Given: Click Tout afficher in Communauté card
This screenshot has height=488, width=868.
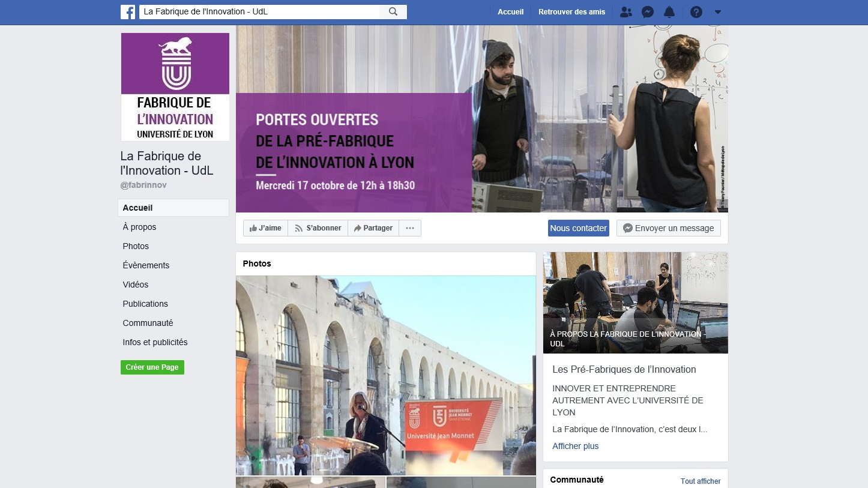Looking at the screenshot, I should point(701,481).
